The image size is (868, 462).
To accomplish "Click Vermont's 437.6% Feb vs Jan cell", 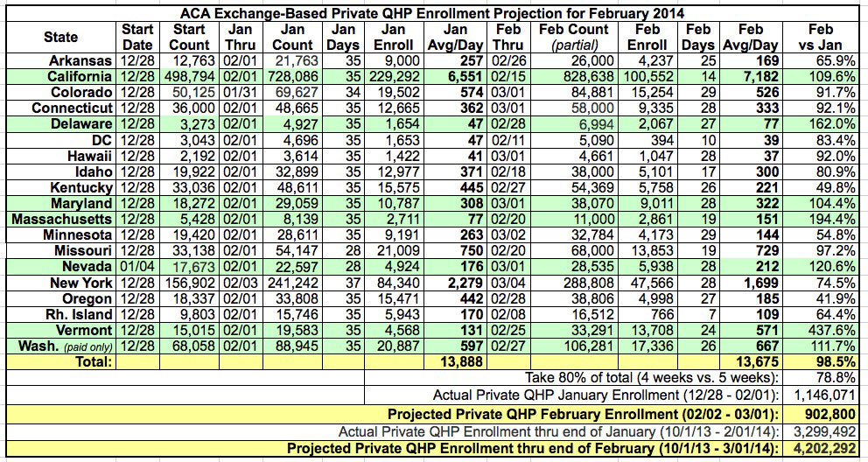I will click(x=837, y=330).
